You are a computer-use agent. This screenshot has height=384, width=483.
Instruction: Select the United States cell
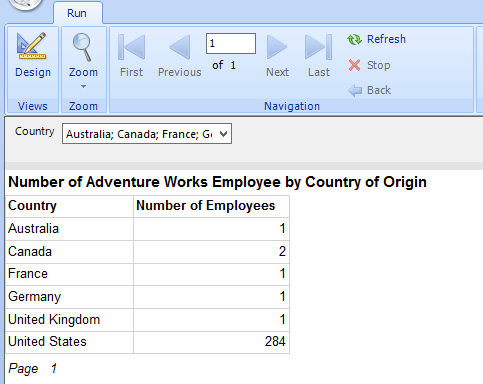pyautogui.click(x=70, y=342)
